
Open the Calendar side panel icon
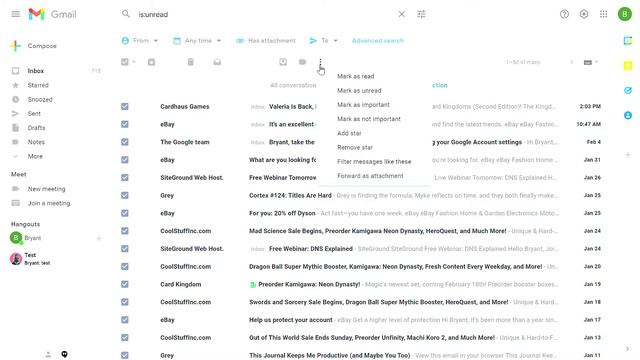pos(628,40)
